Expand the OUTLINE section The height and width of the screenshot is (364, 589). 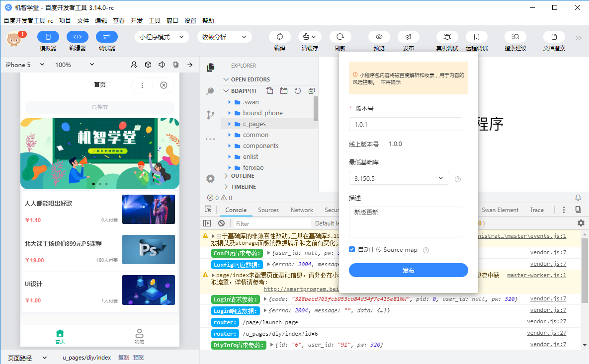tap(270, 176)
